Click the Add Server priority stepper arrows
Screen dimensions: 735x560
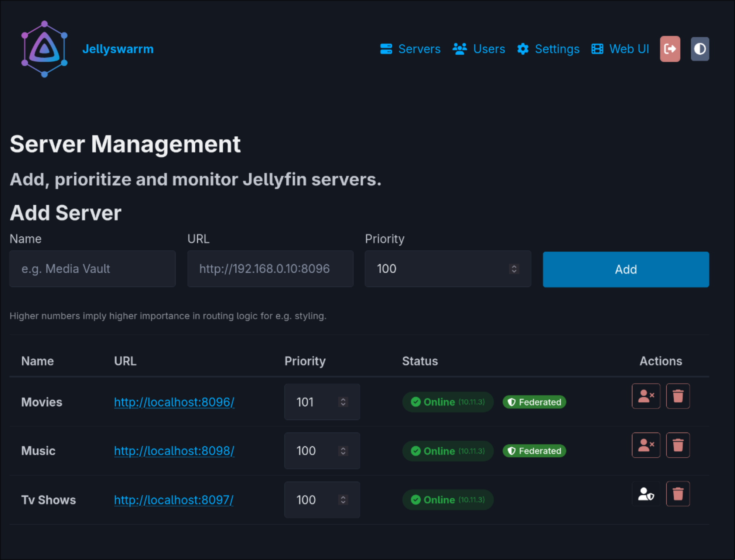pos(514,269)
